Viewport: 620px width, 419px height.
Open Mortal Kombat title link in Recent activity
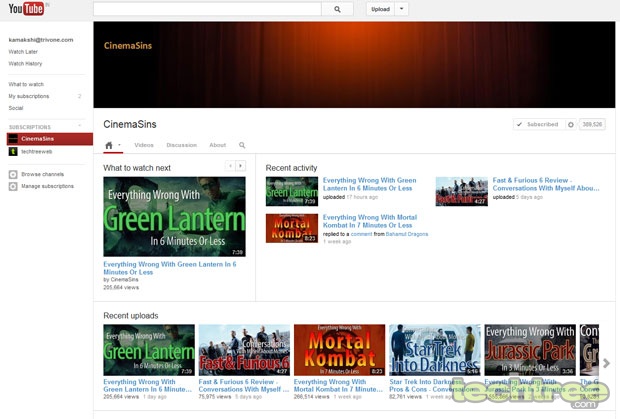click(x=370, y=221)
